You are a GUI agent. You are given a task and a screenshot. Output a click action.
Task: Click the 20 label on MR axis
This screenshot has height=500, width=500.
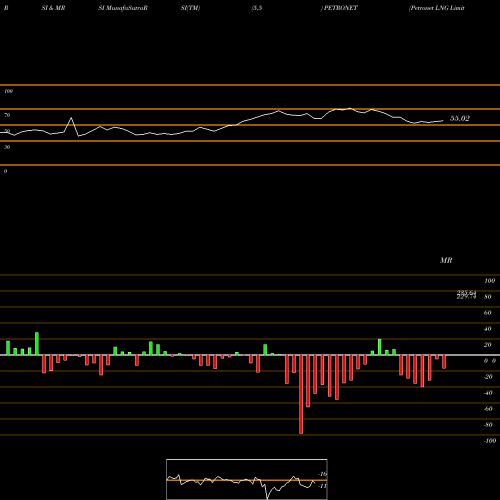(488, 345)
